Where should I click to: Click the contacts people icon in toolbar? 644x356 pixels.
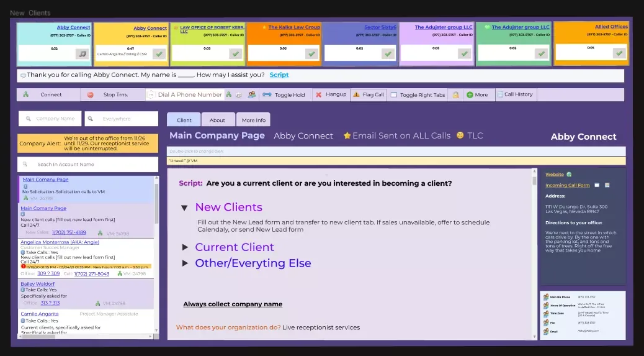coord(252,94)
